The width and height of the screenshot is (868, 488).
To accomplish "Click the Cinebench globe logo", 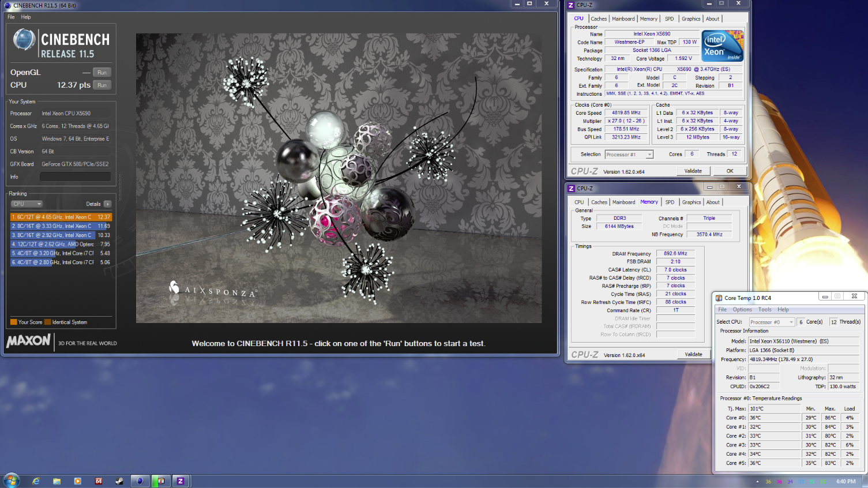I will [24, 40].
